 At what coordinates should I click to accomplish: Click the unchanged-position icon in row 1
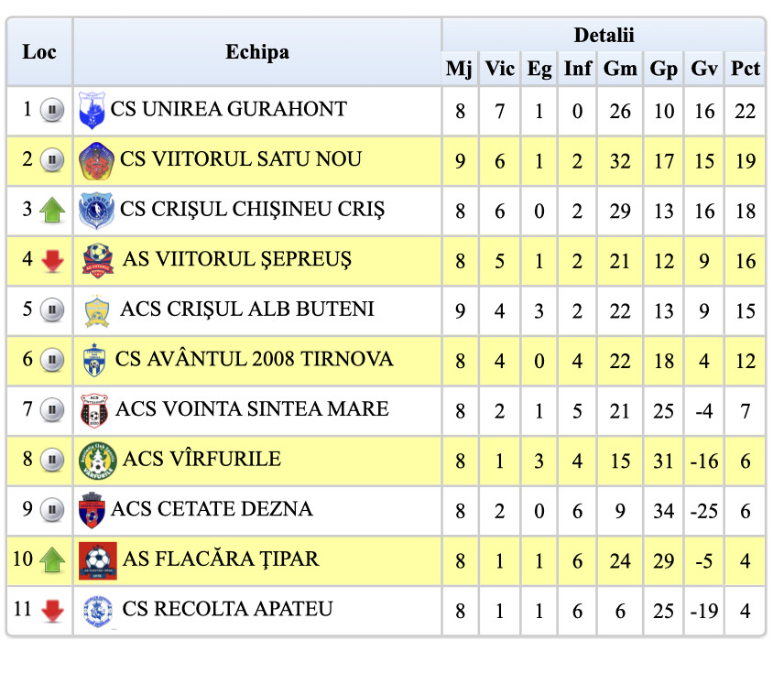(x=53, y=111)
